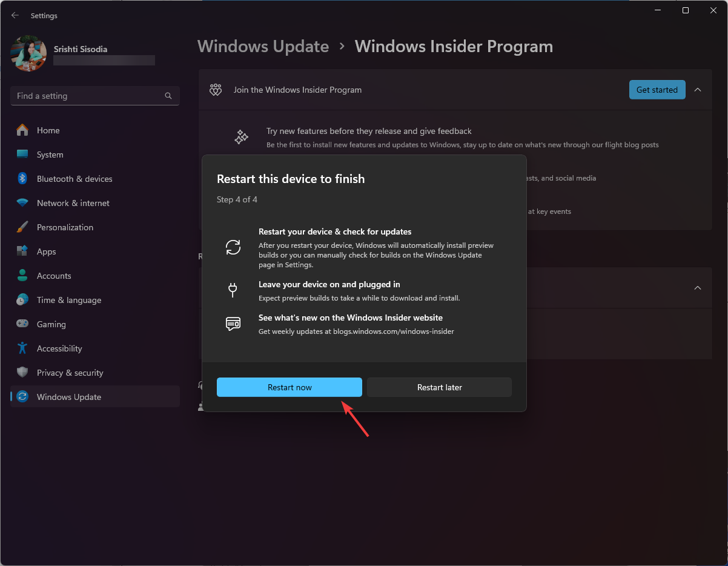Collapse the section chevron on the right
Viewport: 728px width, 566px height.
(698, 288)
